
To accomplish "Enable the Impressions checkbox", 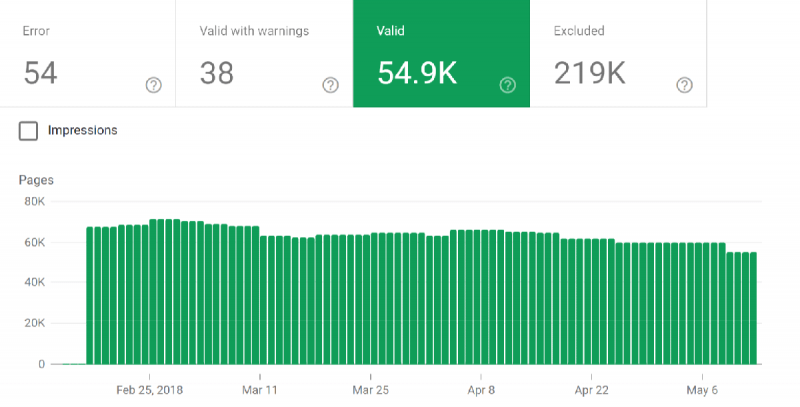I will coord(28,131).
